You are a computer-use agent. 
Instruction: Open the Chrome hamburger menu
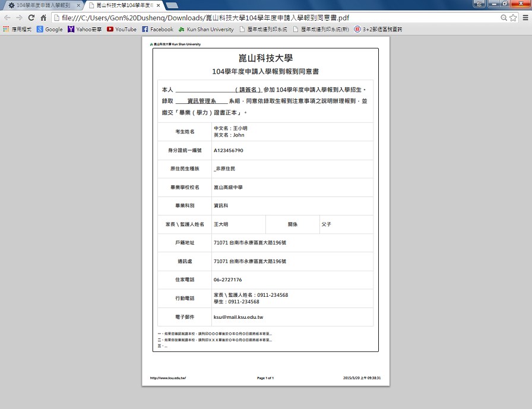pos(525,18)
